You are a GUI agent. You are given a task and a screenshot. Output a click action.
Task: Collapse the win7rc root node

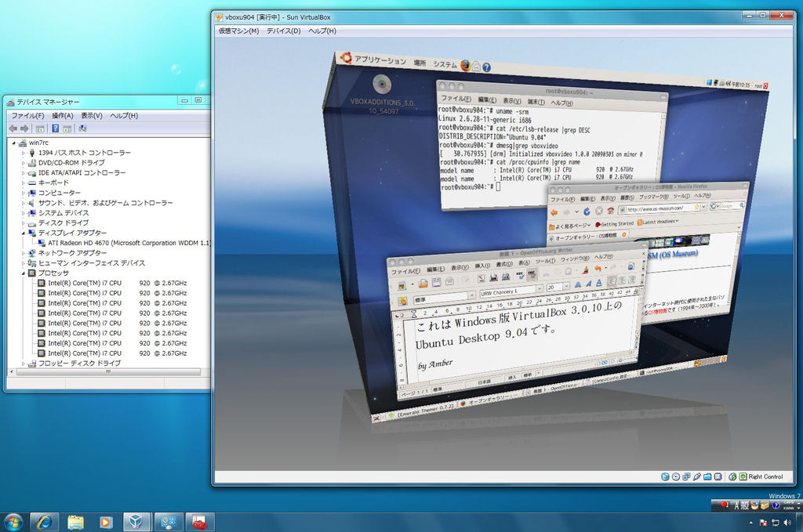pyautogui.click(x=14, y=143)
